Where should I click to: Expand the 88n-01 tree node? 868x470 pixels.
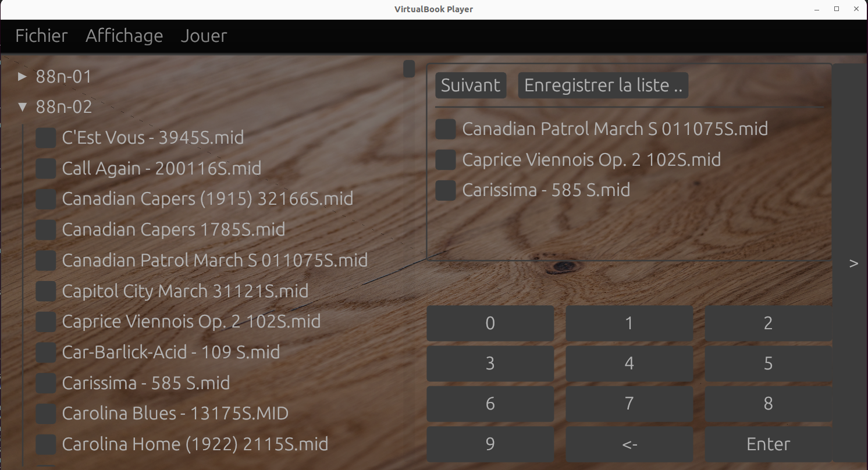[x=22, y=76]
